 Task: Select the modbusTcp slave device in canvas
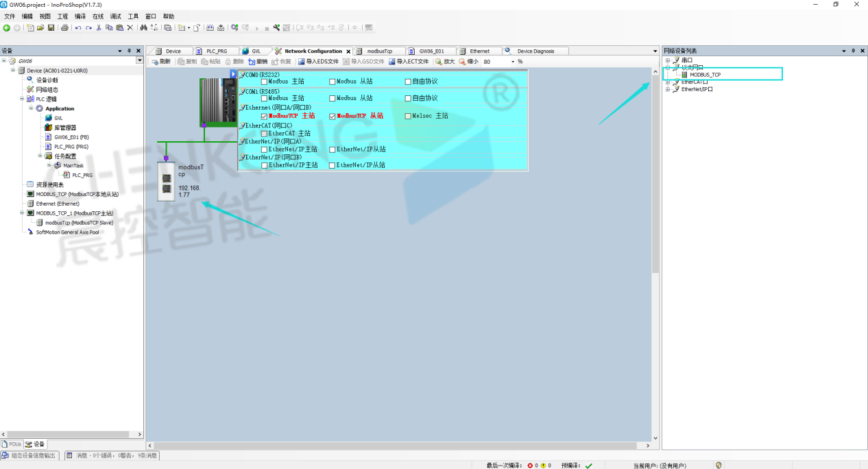coord(166,181)
